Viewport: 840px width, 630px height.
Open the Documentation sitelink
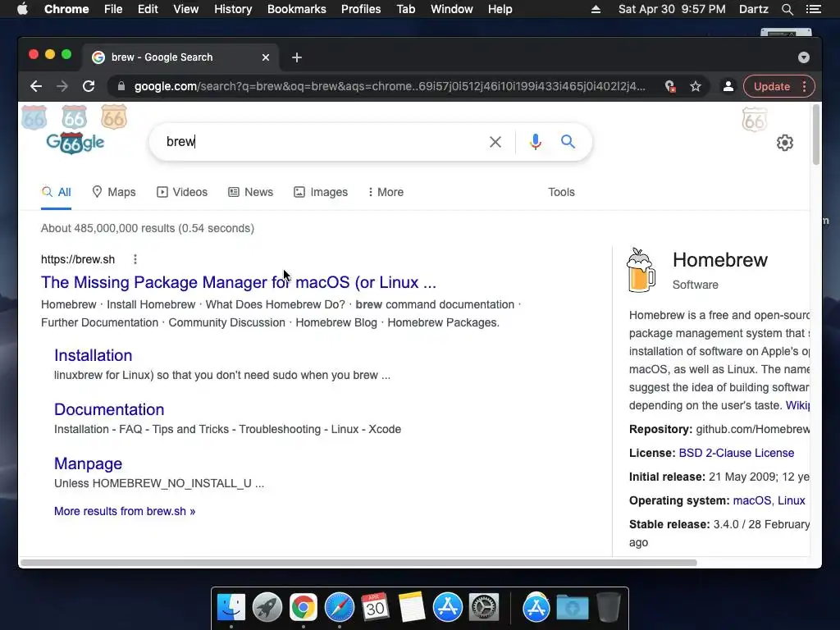(x=109, y=409)
